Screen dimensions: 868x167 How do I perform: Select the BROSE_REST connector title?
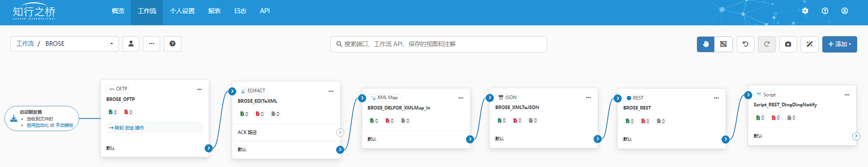click(x=637, y=108)
